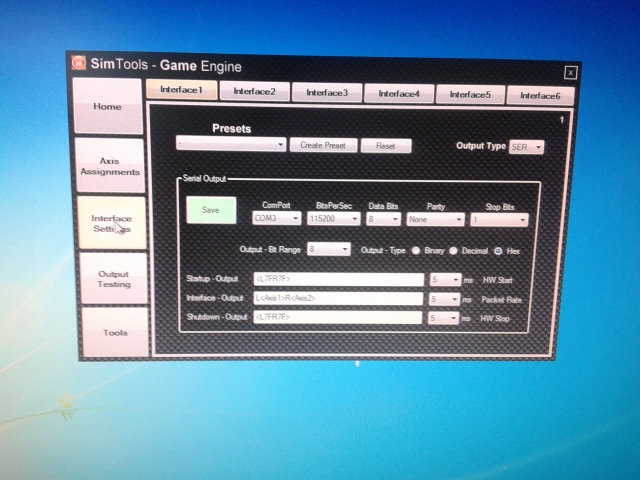The width and height of the screenshot is (640, 480).
Task: Open Output Testing section
Action: [114, 279]
